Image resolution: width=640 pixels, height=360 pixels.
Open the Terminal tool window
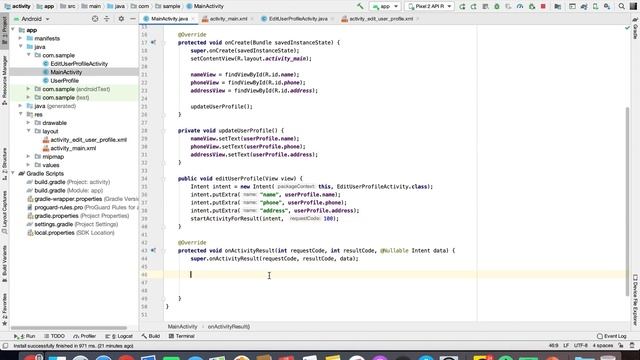(182, 336)
